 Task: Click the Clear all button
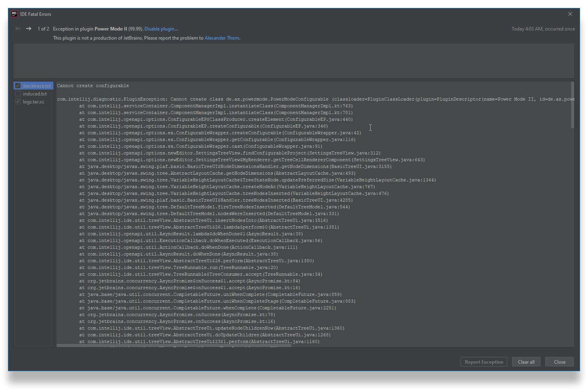click(x=526, y=361)
